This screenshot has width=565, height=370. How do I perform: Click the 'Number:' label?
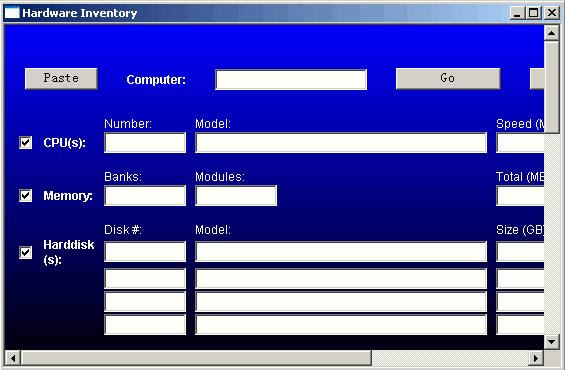pyautogui.click(x=128, y=124)
